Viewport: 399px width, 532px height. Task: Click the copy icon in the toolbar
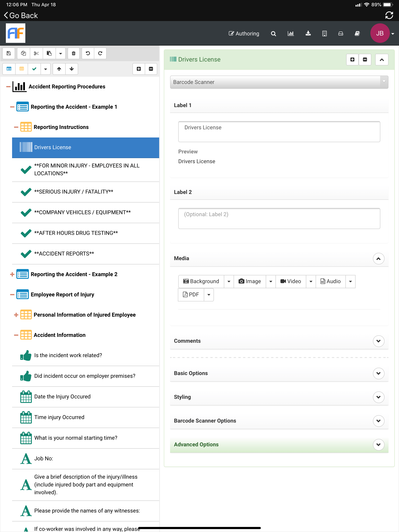click(x=24, y=53)
